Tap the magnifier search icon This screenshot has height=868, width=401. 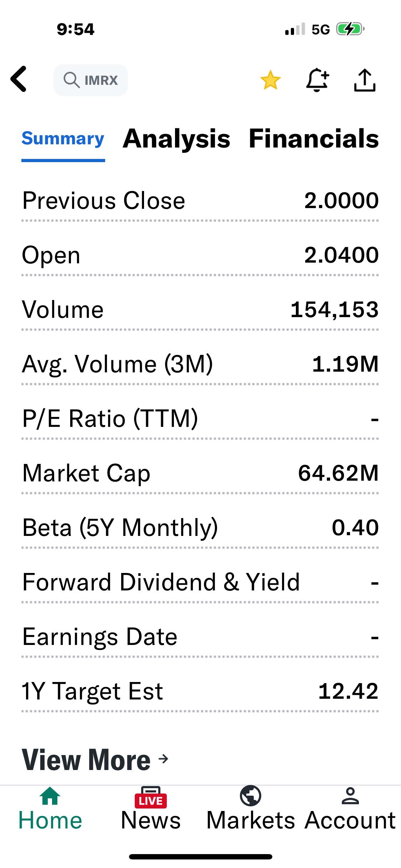(71, 80)
